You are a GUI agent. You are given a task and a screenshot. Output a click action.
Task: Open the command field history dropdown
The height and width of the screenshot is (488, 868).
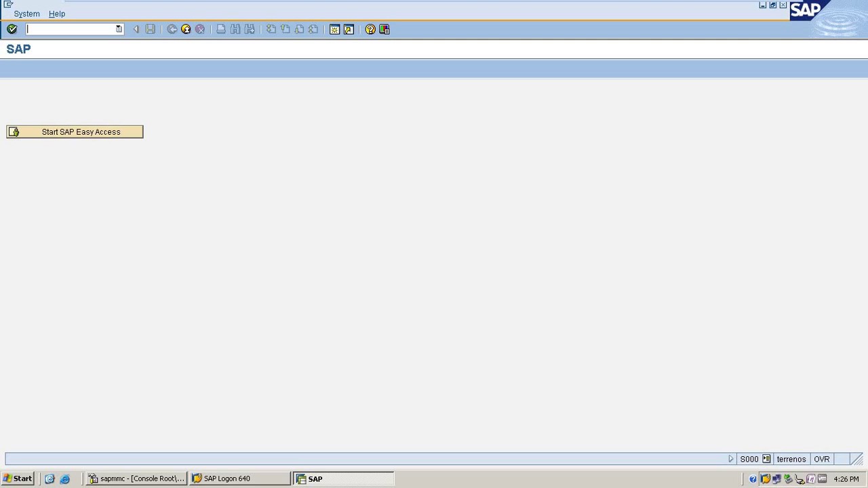pos(119,29)
